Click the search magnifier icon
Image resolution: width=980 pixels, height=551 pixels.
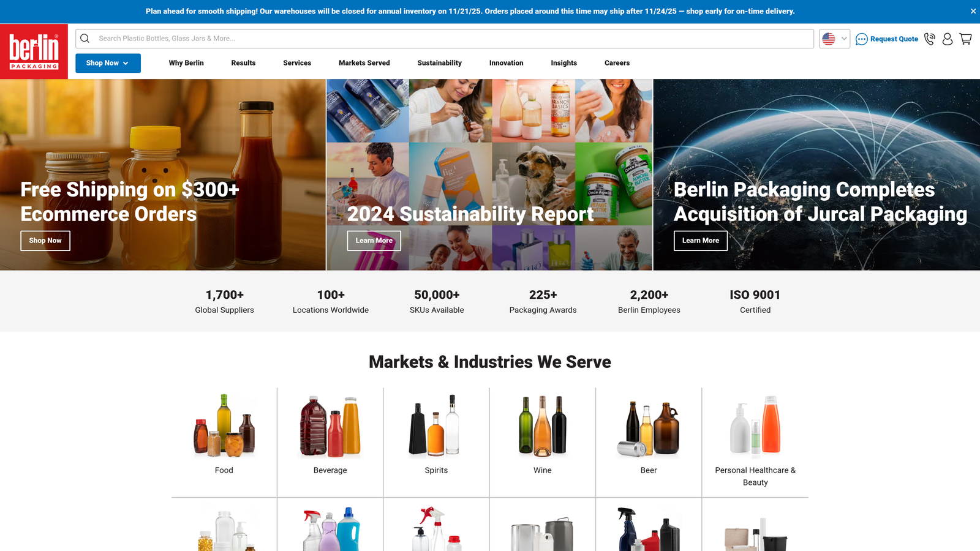click(85, 39)
